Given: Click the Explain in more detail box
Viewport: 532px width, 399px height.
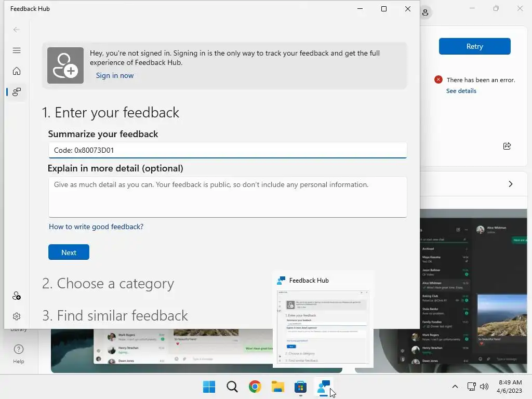Looking at the screenshot, I should [228, 197].
